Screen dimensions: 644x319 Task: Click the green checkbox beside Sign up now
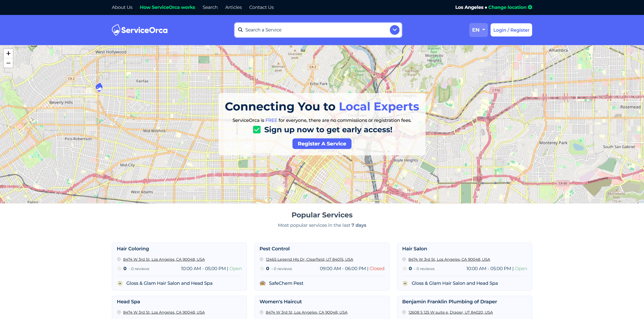(257, 130)
